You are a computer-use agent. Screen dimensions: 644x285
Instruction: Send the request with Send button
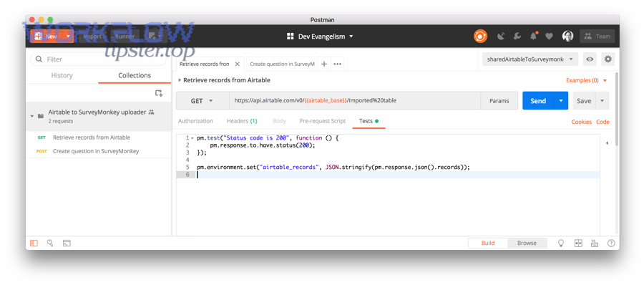coord(538,101)
